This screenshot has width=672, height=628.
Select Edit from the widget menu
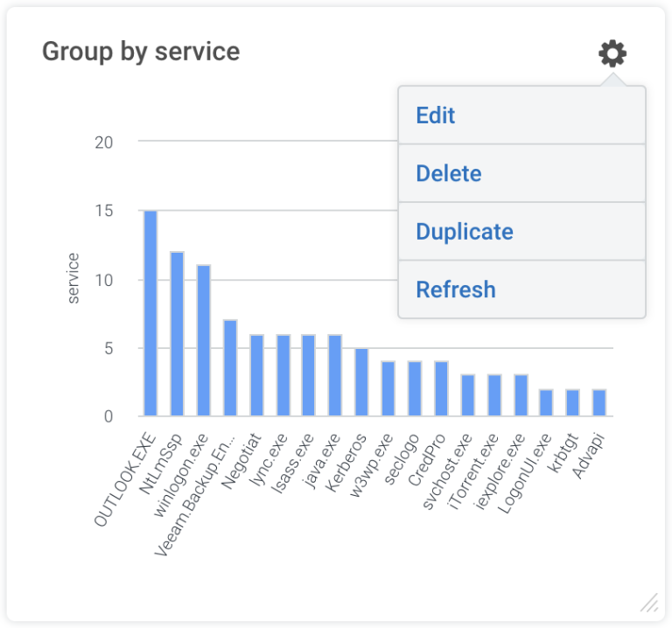pos(435,115)
